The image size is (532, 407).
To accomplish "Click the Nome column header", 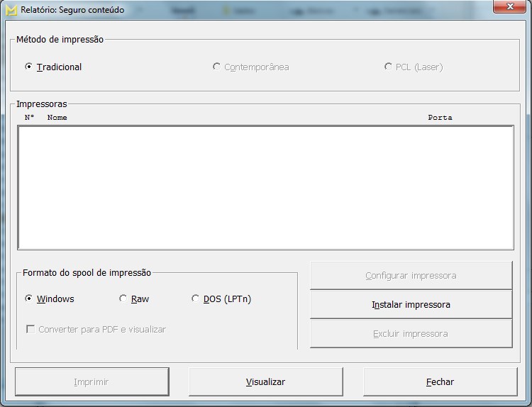I will pyautogui.click(x=57, y=118).
